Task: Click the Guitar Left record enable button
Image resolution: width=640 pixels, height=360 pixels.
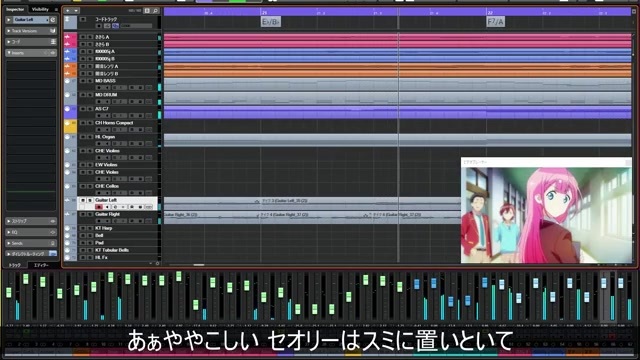Action: point(99,207)
